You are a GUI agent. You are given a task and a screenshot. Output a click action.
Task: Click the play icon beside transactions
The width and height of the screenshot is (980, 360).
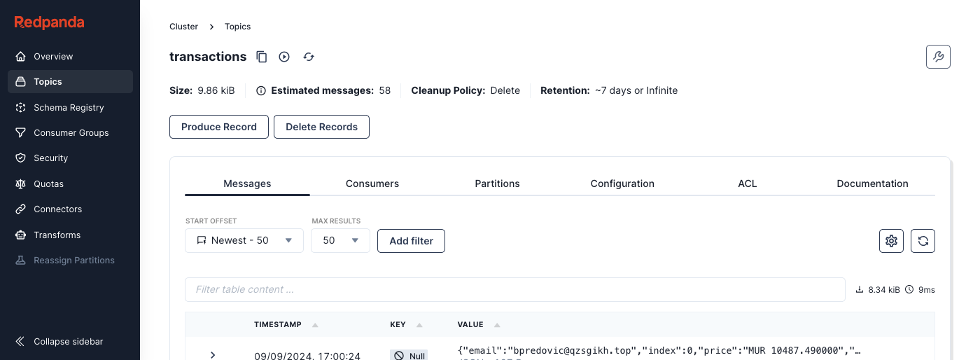click(284, 57)
